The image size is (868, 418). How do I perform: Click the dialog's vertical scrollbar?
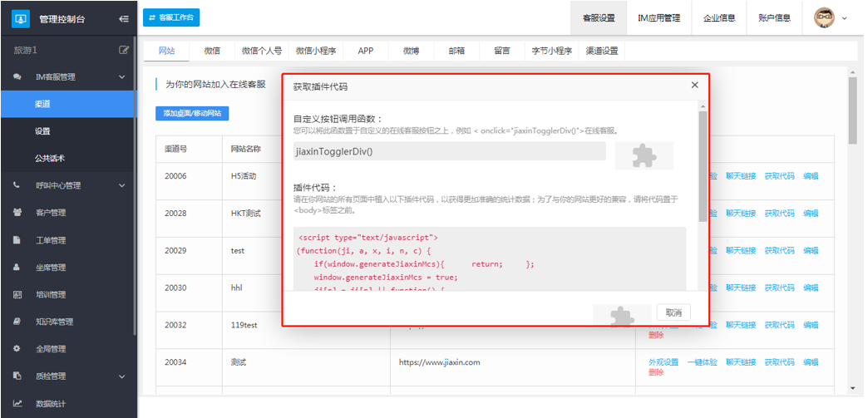tap(703, 166)
